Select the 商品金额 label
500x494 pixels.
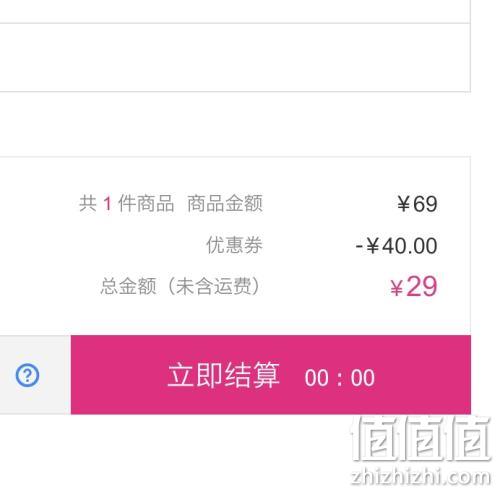(x=225, y=203)
